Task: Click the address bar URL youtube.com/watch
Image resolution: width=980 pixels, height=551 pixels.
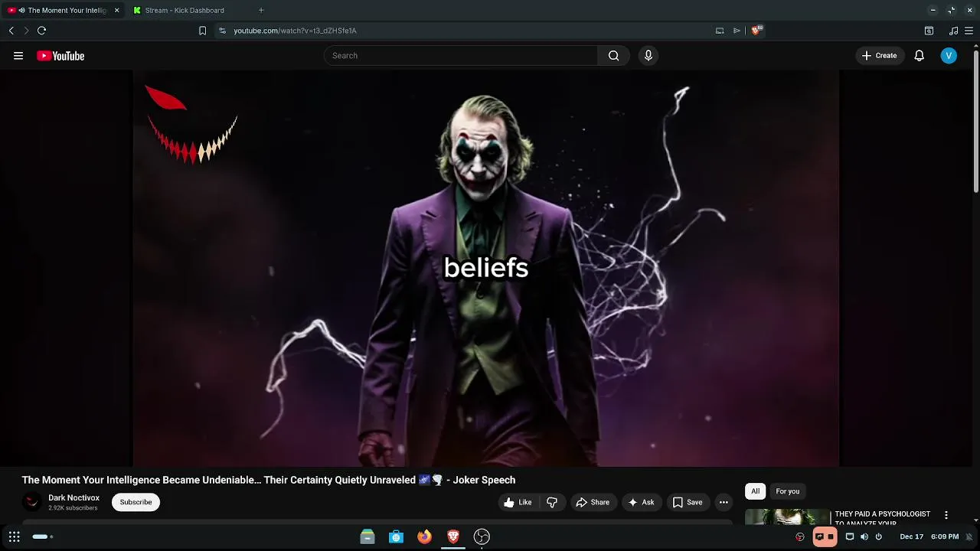Action: pos(295,31)
